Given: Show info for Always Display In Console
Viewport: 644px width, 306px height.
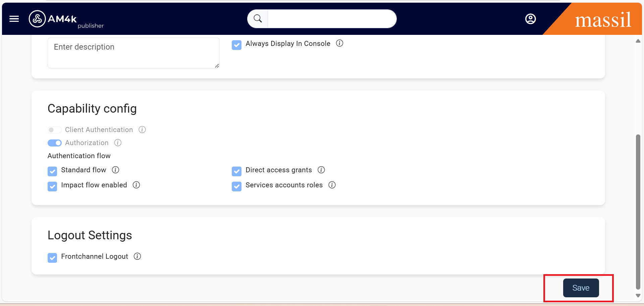Looking at the screenshot, I should tap(339, 43).
